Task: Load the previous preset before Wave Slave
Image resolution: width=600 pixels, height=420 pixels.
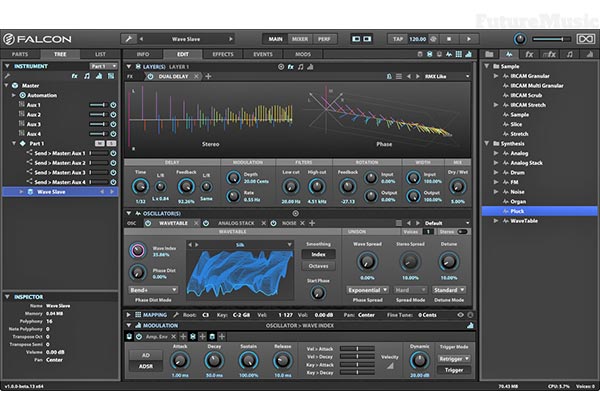Action: point(141,39)
